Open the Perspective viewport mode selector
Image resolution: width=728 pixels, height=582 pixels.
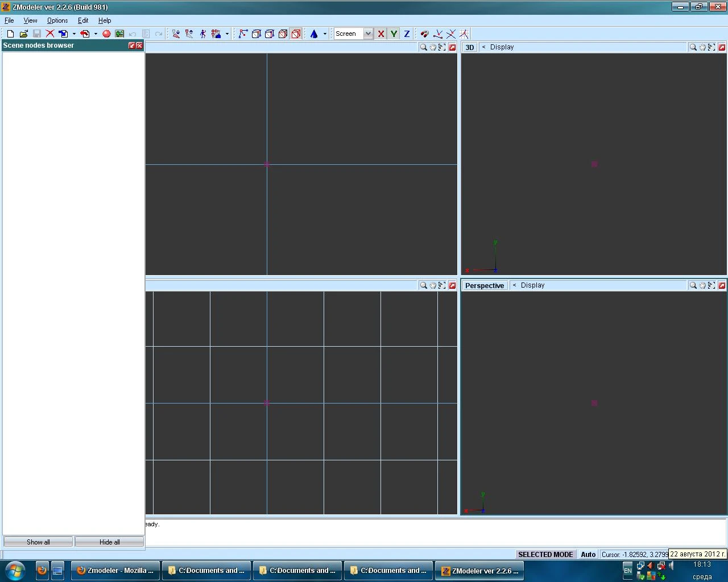click(484, 285)
